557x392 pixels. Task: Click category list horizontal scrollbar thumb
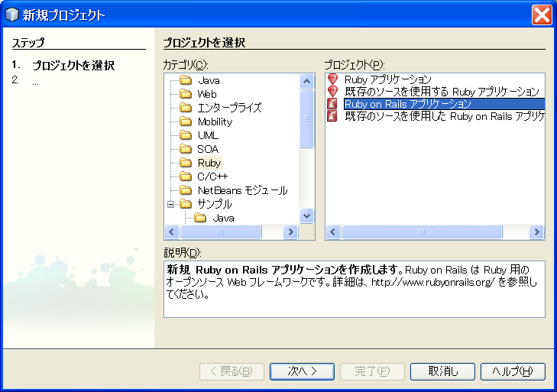221,232
